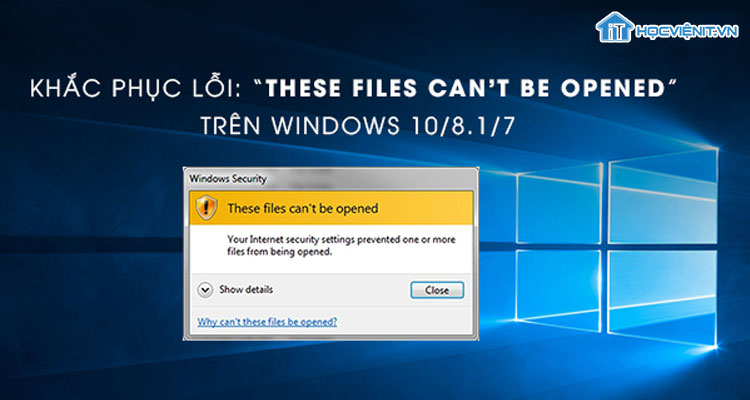Click the words 'files from being opened.' in dialog

(x=279, y=252)
